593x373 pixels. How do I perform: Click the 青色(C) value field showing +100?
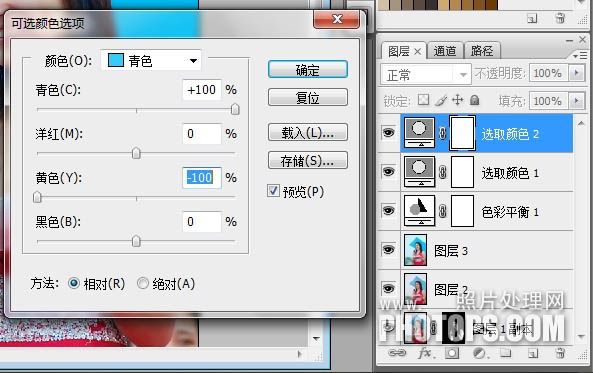coord(202,90)
